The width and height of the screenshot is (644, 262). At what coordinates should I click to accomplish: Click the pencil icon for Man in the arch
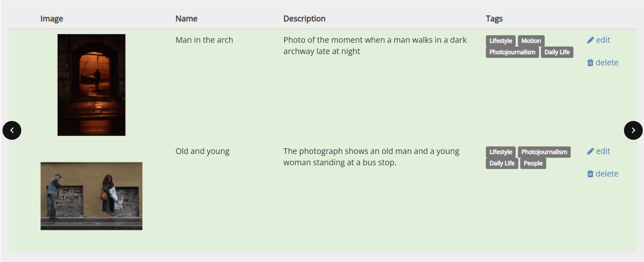(590, 40)
